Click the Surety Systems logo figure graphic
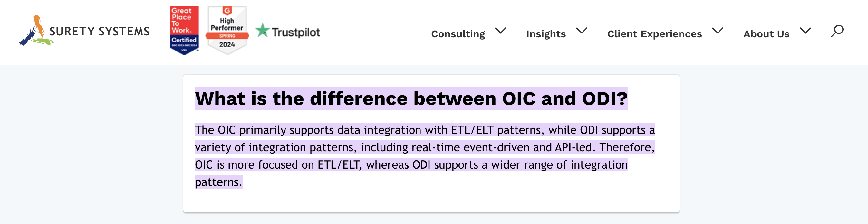This screenshot has height=224, width=868. pos(35,31)
